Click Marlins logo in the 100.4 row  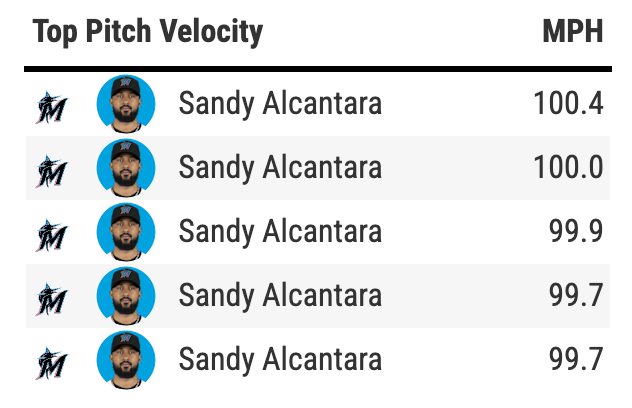click(52, 108)
